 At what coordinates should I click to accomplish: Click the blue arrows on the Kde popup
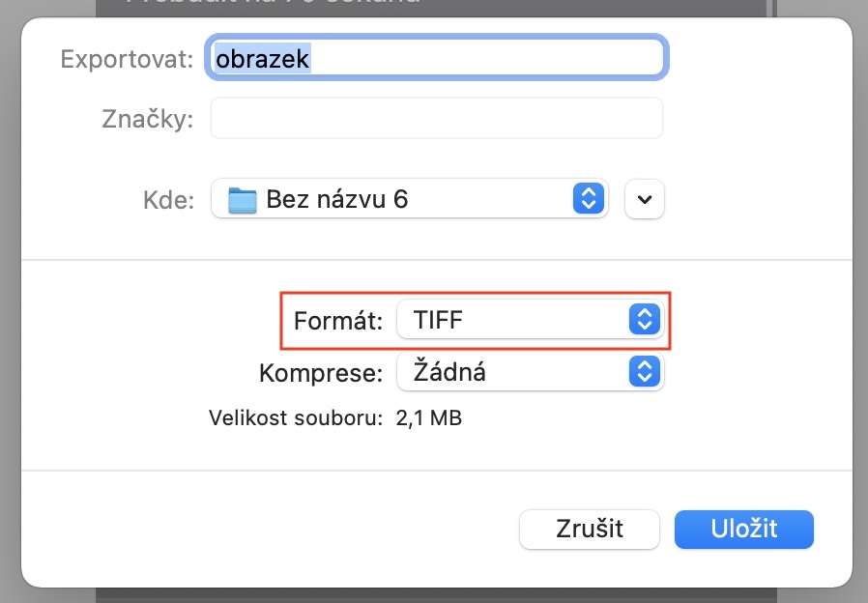point(588,200)
